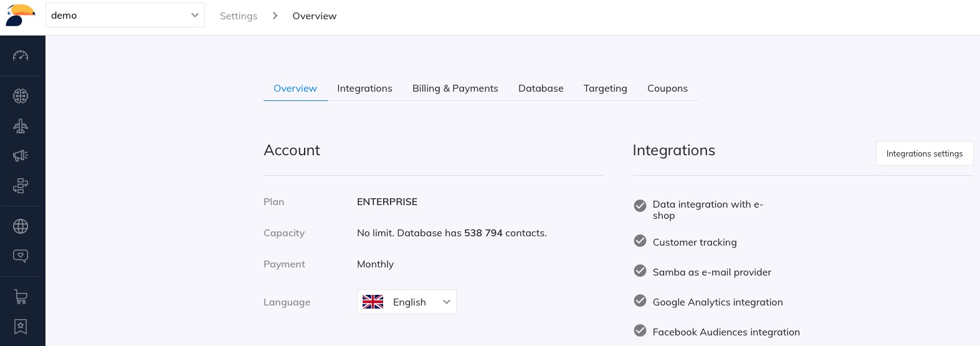Open the English language dropdown
Screen dimensions: 980x346
click(x=406, y=302)
